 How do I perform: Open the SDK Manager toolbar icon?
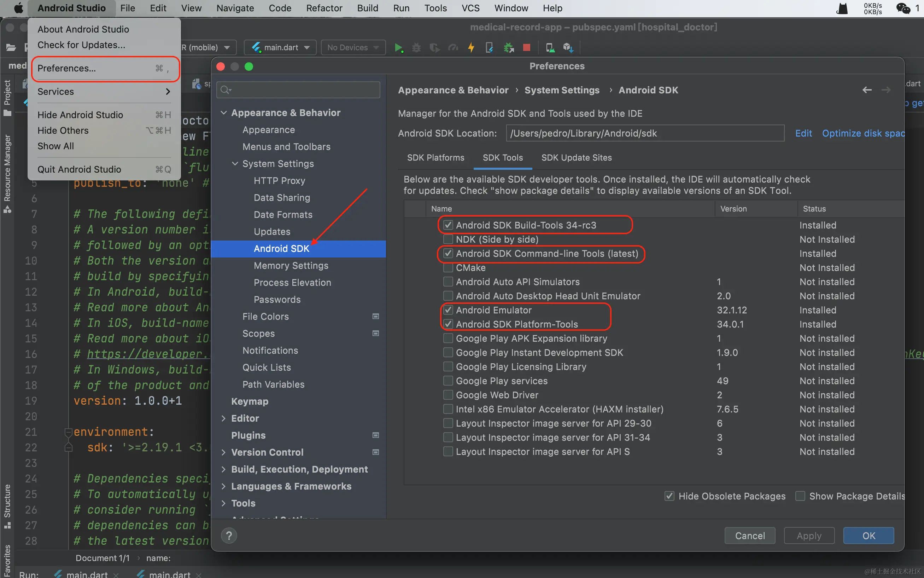click(568, 48)
